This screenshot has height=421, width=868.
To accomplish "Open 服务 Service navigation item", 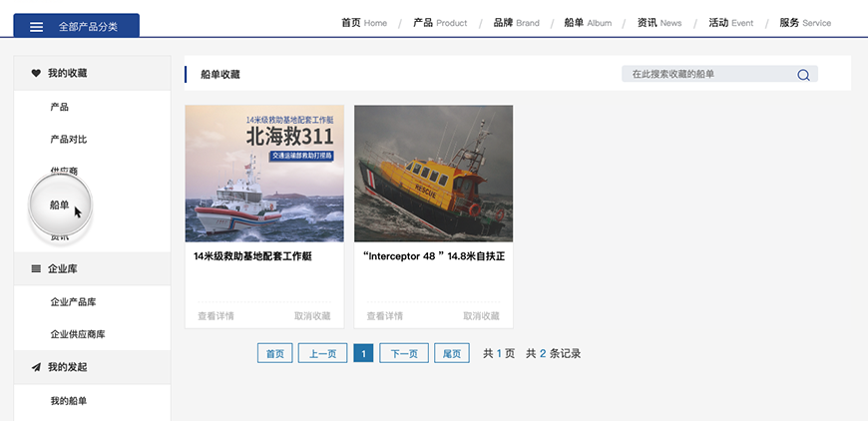I will (x=804, y=23).
